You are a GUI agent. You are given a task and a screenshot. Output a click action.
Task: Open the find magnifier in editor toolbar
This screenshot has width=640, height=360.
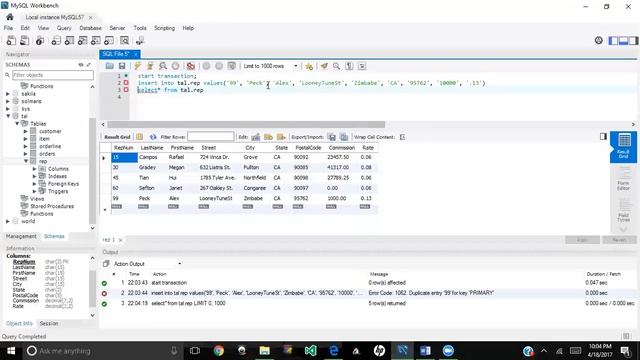pos(336,66)
